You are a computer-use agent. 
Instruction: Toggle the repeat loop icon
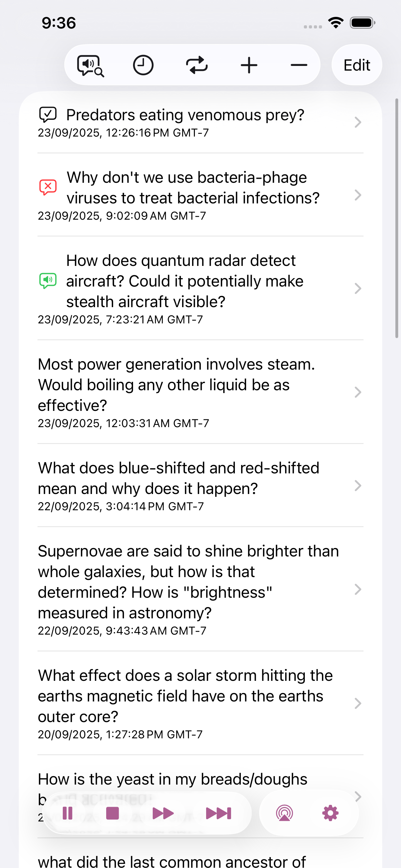pos(197,65)
